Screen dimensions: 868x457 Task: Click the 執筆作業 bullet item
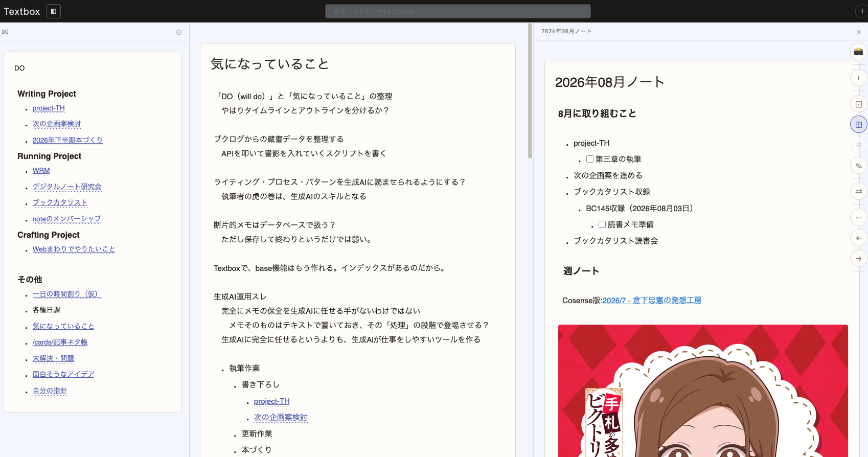click(x=244, y=368)
